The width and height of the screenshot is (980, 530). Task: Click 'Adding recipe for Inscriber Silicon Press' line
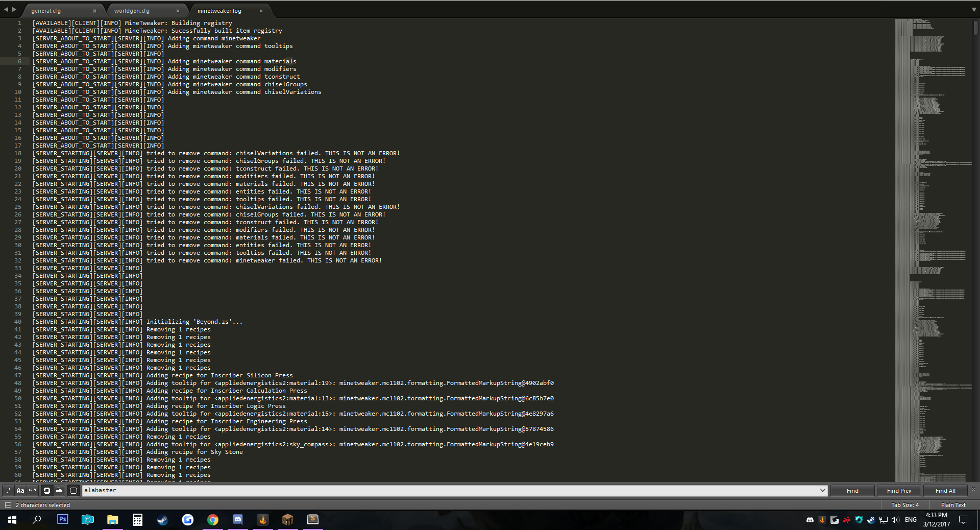tap(219, 375)
